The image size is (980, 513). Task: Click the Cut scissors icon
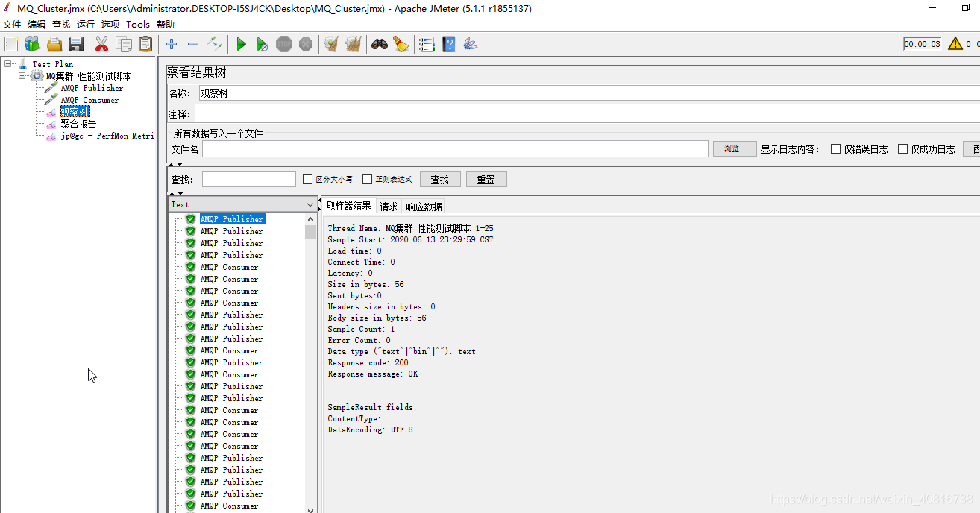click(x=102, y=44)
